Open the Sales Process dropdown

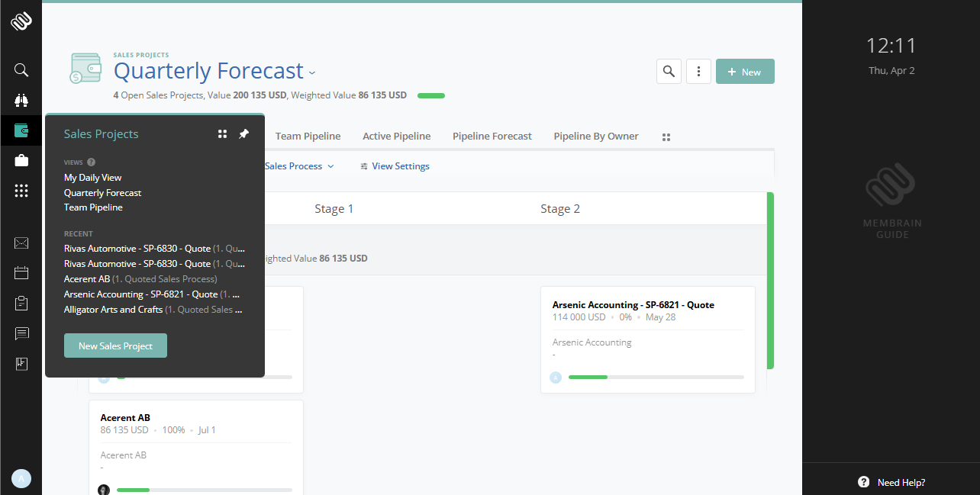pos(296,166)
